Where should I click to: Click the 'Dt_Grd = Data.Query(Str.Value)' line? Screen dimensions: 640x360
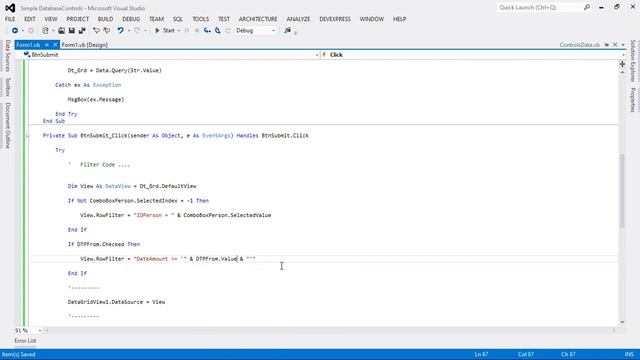point(115,70)
